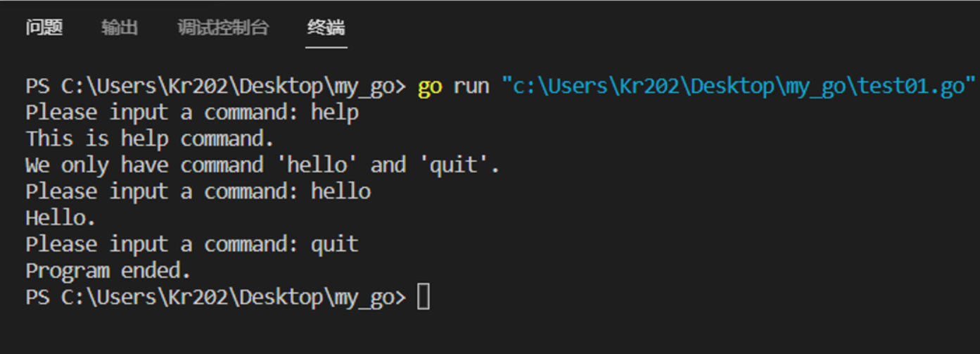Select the 调试控制台 (Debug Console) tab
Screen dimensions: 980x354
coord(223,27)
